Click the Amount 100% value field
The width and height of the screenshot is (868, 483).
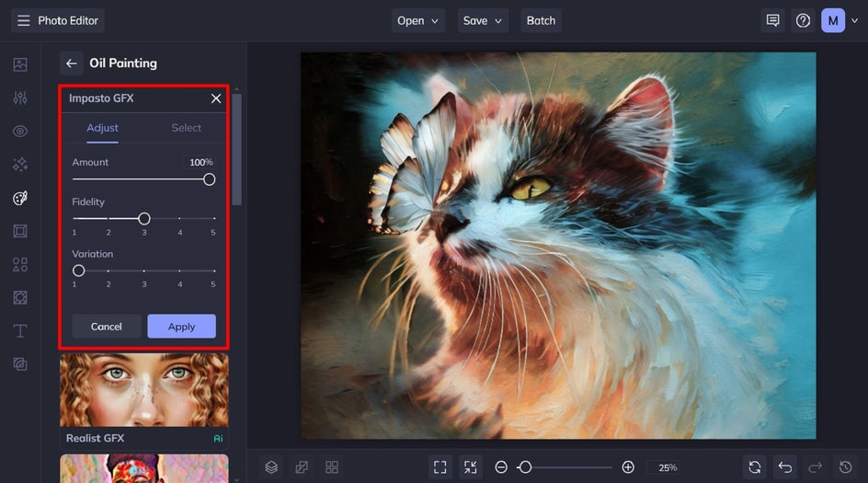tap(200, 162)
